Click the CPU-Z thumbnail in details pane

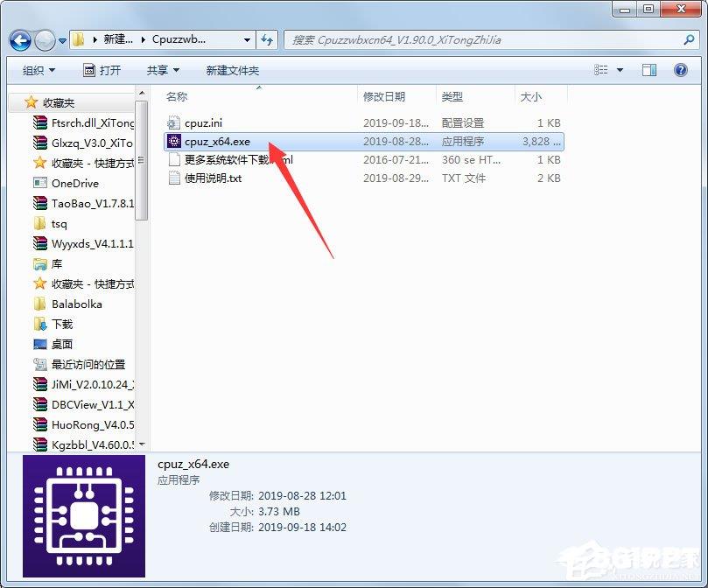[x=84, y=516]
